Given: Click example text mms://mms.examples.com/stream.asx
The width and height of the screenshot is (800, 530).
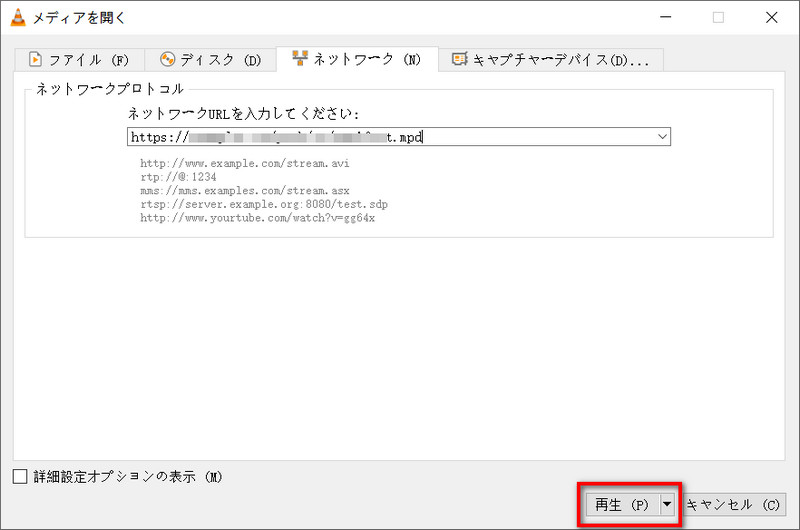Looking at the screenshot, I should coord(244,191).
